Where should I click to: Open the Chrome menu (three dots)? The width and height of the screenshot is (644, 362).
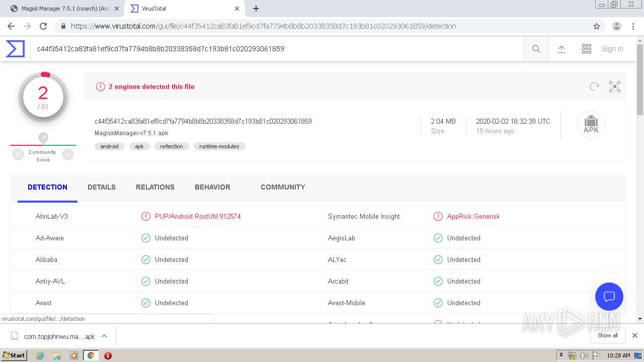pyautogui.click(x=633, y=26)
